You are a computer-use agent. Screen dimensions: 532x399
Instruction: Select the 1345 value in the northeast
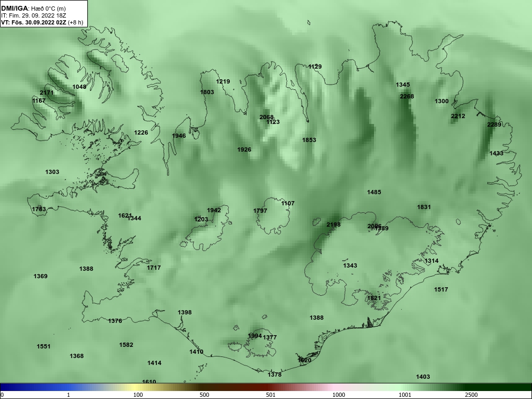tap(403, 85)
